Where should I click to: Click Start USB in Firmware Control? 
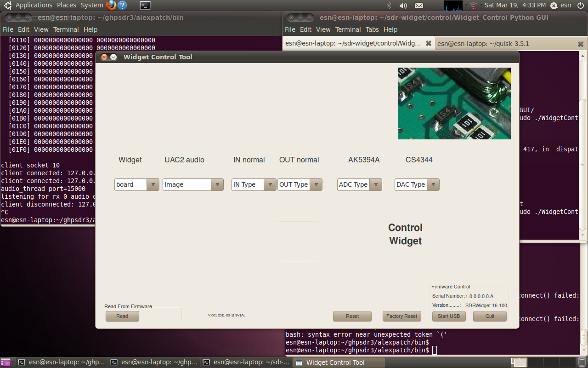coord(448,316)
